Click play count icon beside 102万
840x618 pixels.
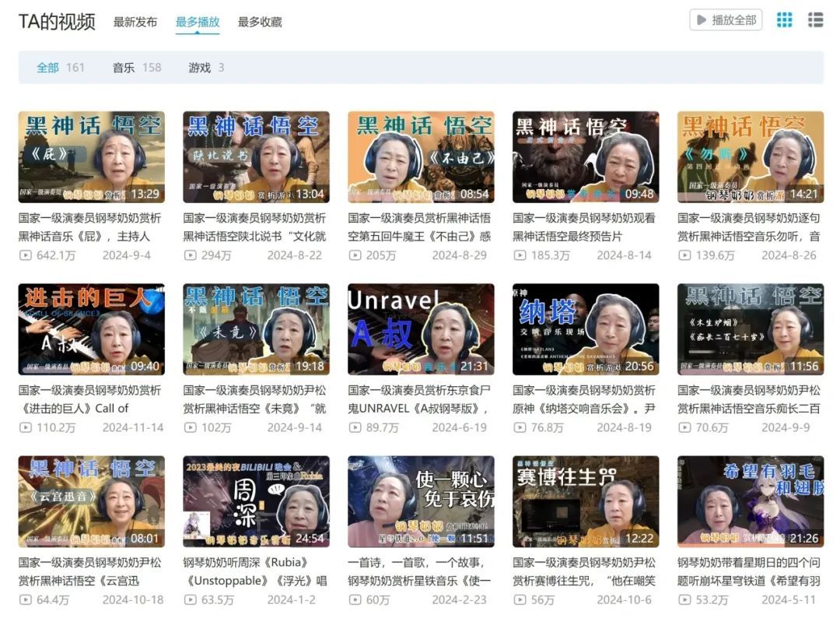point(191,428)
